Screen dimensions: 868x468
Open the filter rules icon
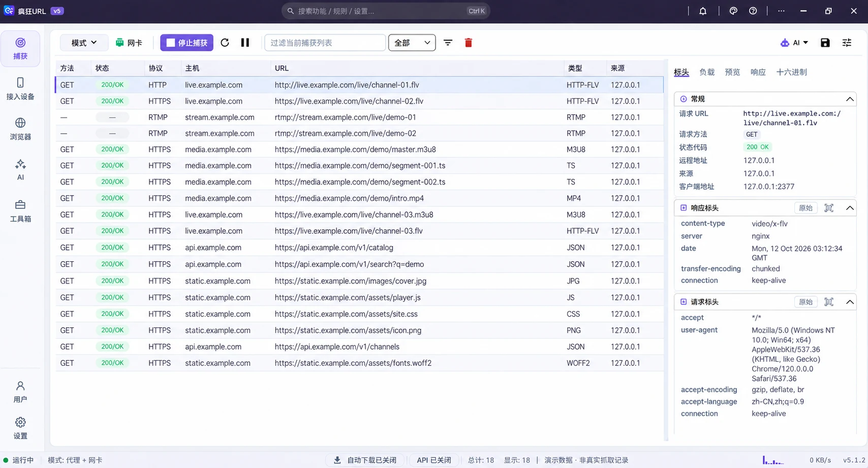pos(448,43)
